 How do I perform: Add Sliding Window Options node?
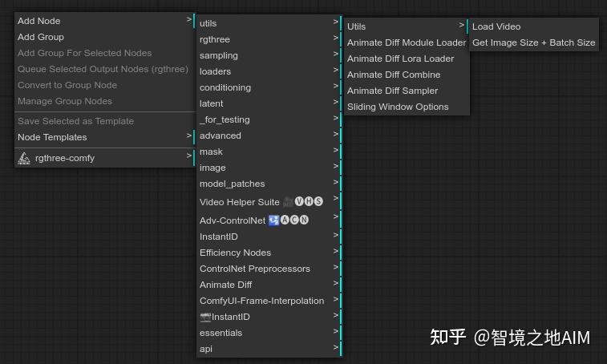(407, 107)
